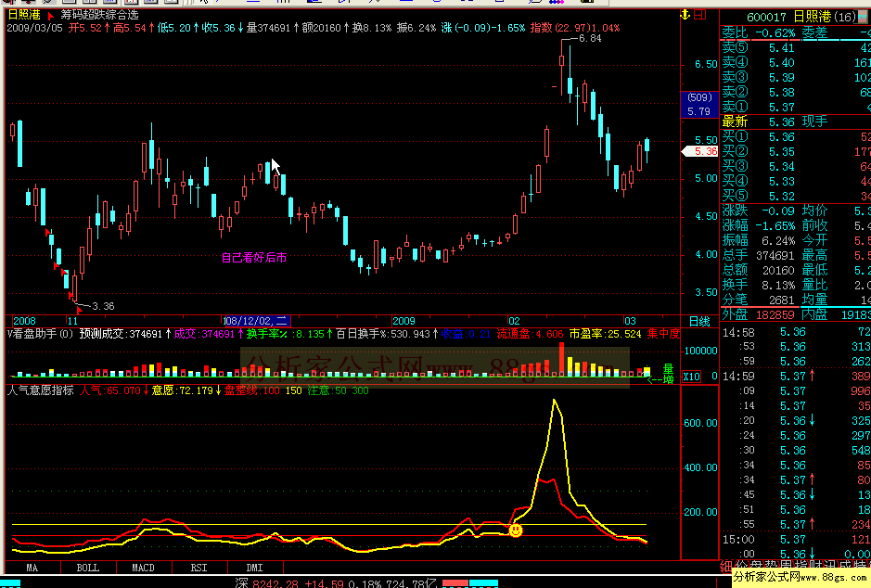The width and height of the screenshot is (871, 588).
Task: Click the 总额 20160 row
Action: click(758, 270)
